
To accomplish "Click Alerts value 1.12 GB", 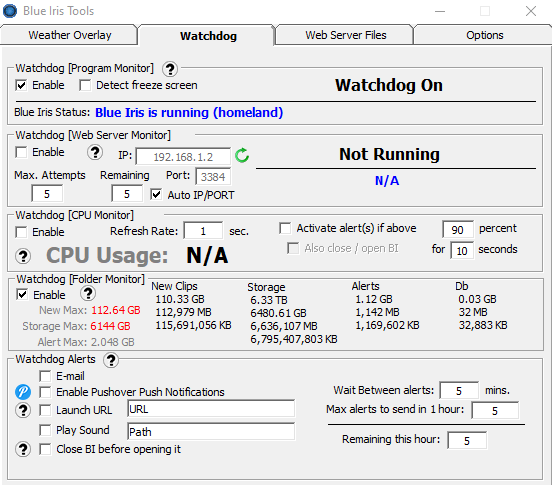I will pyautogui.click(x=374, y=299).
